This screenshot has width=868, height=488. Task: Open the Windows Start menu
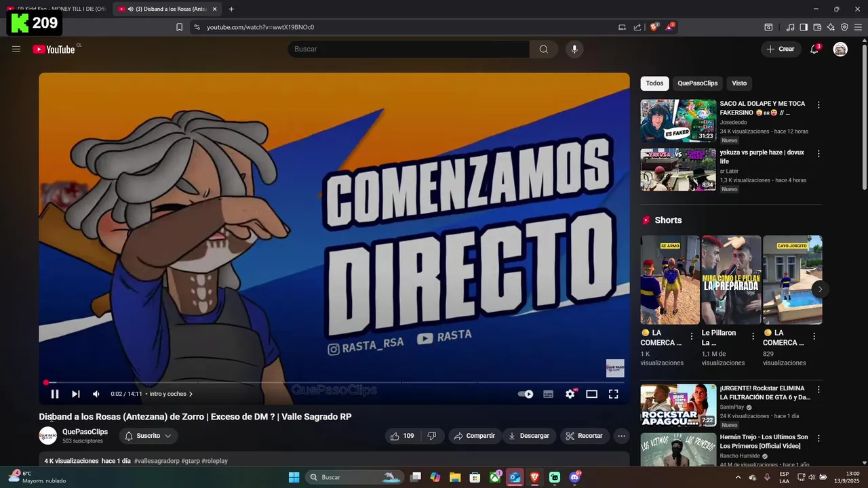tap(294, 477)
